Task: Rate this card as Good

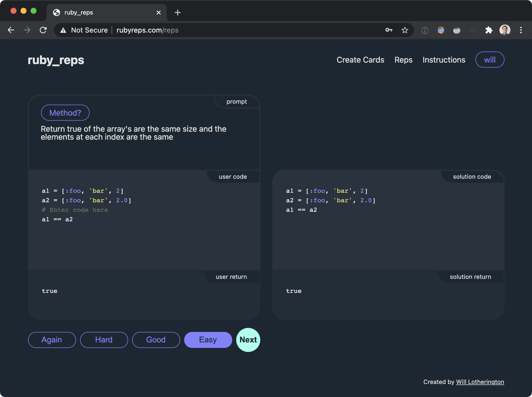Action: [156, 340]
